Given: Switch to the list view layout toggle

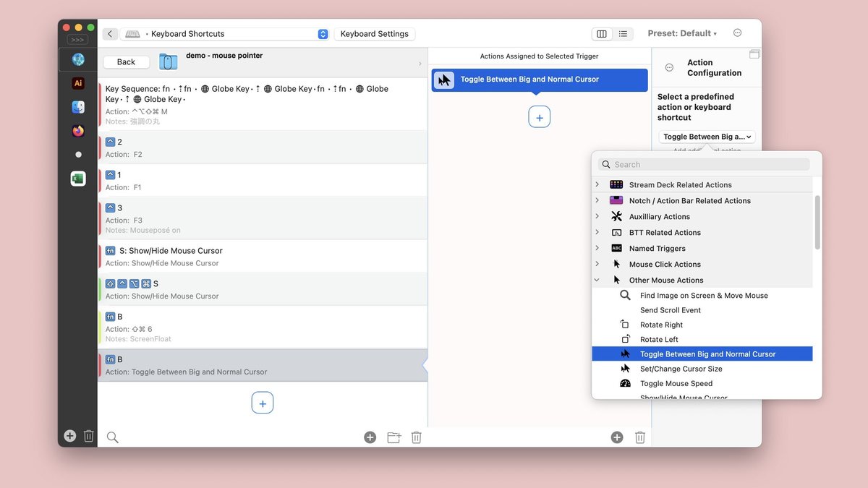Looking at the screenshot, I should tap(623, 34).
